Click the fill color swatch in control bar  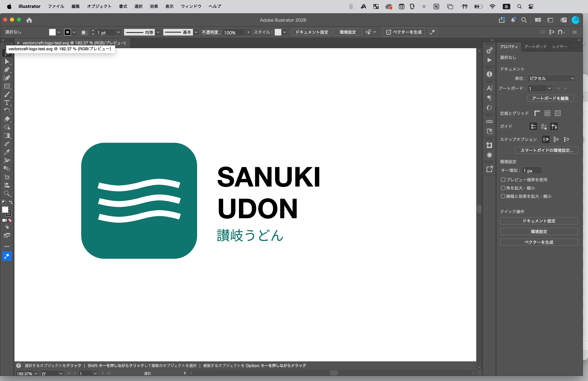[x=52, y=32]
